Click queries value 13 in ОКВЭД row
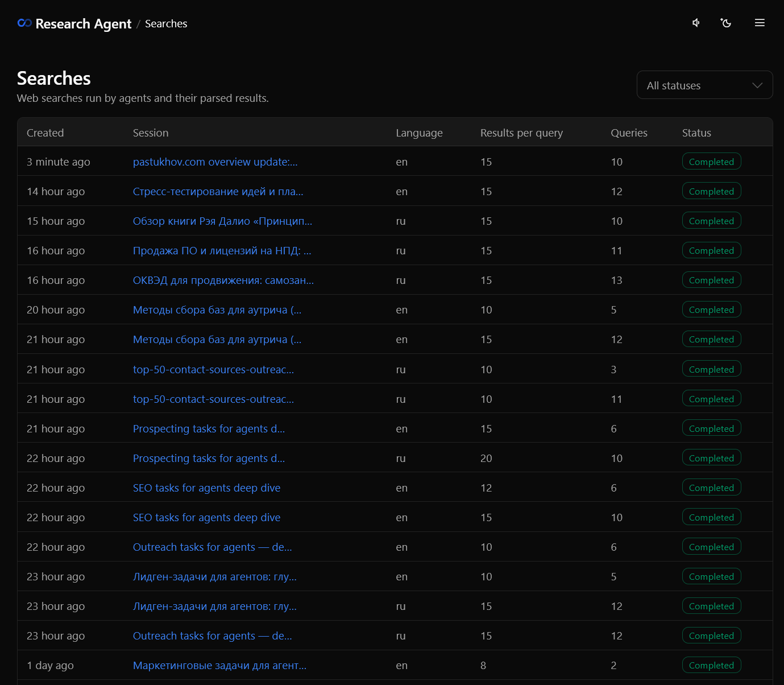 tap(617, 280)
